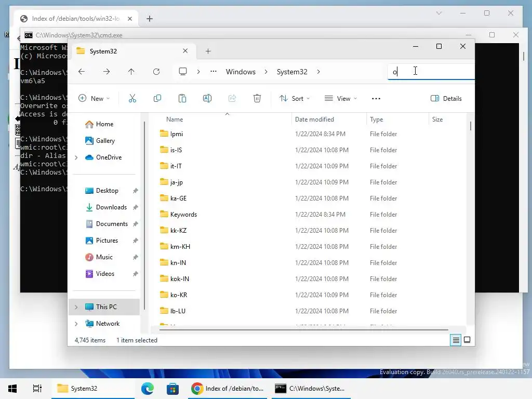532x399 pixels.
Task: Go up one folder level
Action: tap(131, 72)
